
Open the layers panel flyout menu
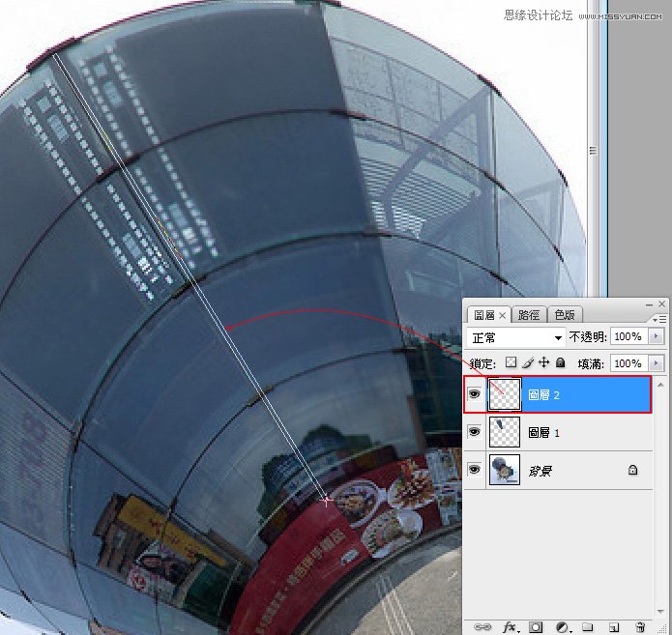click(x=661, y=317)
